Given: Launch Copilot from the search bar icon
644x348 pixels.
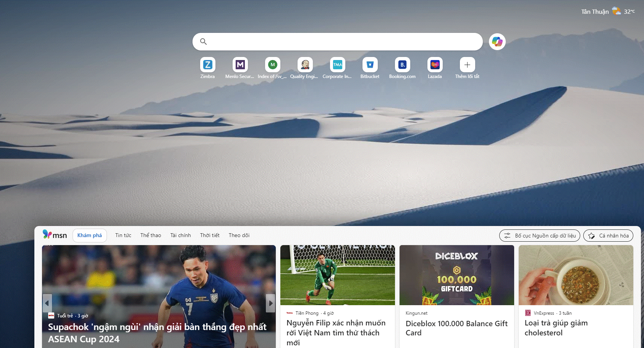Looking at the screenshot, I should pos(497,42).
